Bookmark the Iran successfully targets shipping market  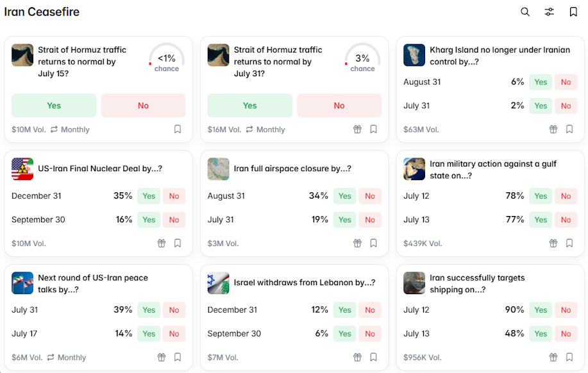(569, 357)
